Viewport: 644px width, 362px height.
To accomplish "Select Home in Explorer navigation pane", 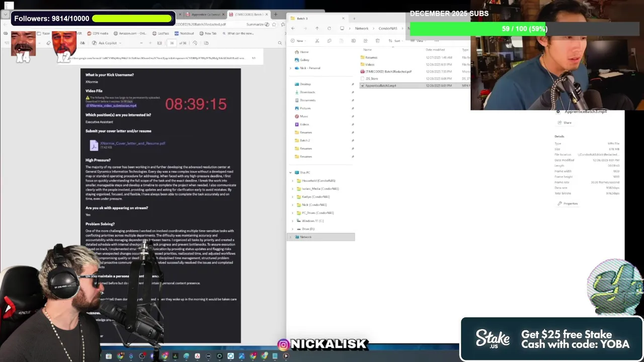I will coord(304,52).
